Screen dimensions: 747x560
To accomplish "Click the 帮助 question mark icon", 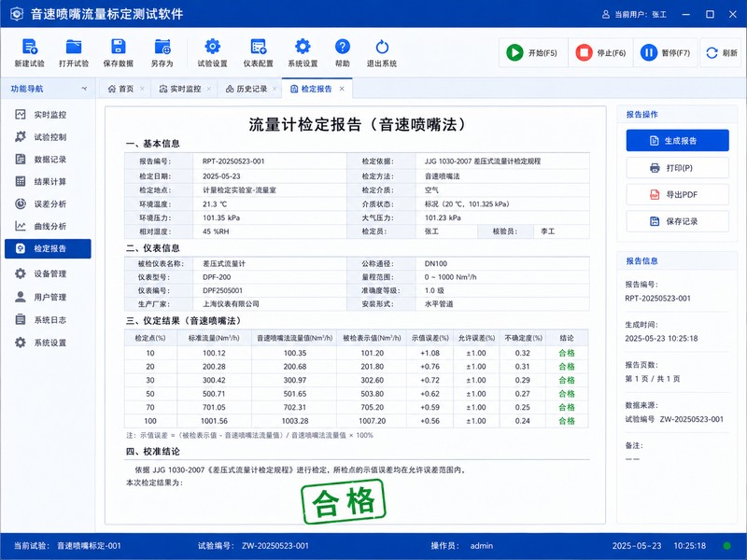I will point(343,47).
